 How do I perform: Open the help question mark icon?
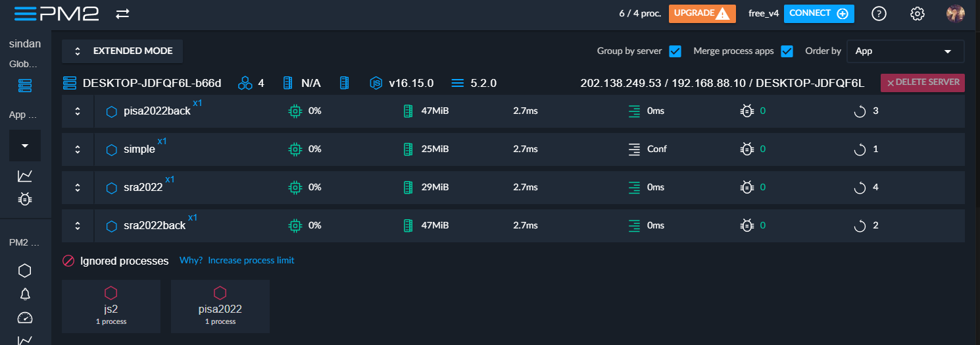879,14
